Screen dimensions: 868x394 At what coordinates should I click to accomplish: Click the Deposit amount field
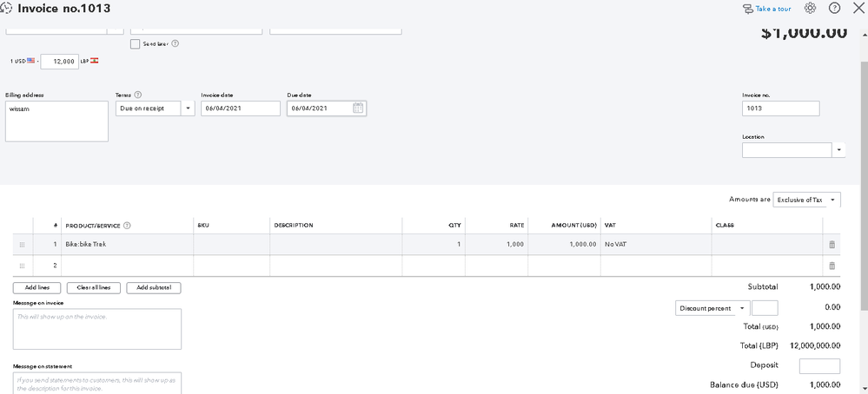coord(819,365)
